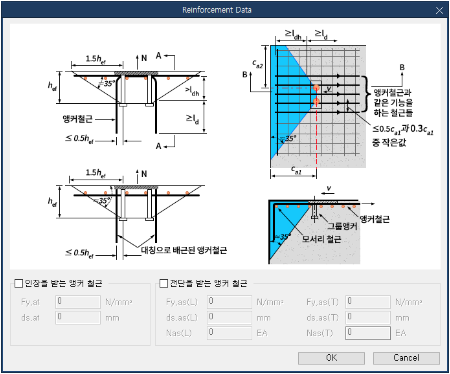Click the Nas(L) input field
The image size is (450, 374).
229,333
